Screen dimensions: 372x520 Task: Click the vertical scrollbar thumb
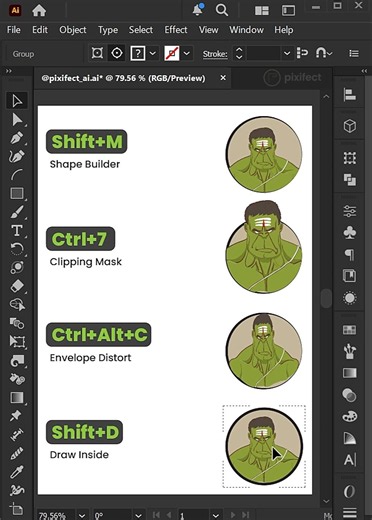coord(326,298)
